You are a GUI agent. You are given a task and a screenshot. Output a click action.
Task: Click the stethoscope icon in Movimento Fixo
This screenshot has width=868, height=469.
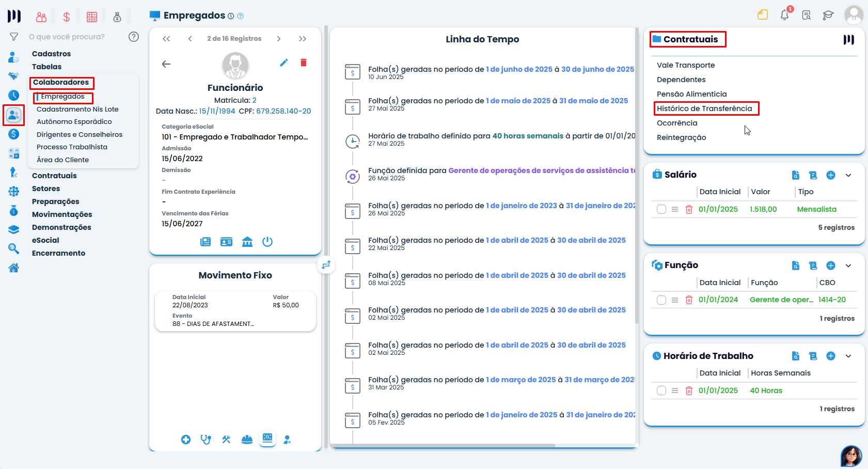click(206, 440)
